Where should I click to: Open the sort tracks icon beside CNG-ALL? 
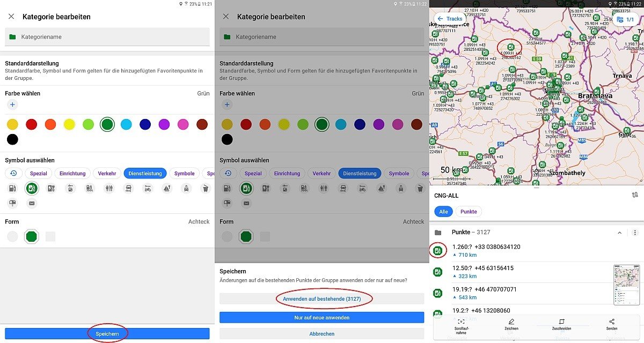coord(635,196)
